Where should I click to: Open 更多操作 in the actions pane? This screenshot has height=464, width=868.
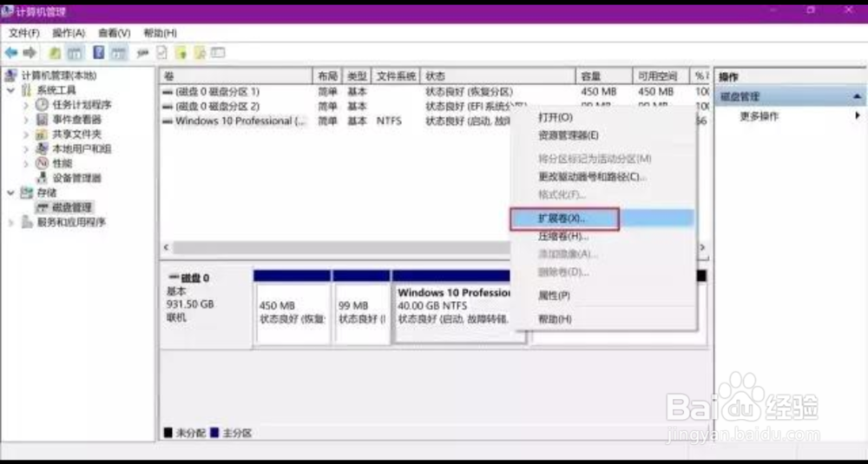pos(759,116)
